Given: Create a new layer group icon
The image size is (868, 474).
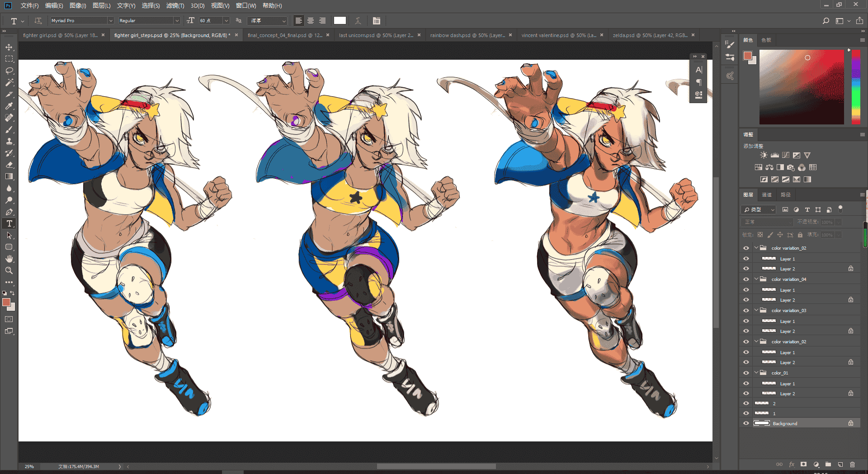Looking at the screenshot, I should coord(828,465).
